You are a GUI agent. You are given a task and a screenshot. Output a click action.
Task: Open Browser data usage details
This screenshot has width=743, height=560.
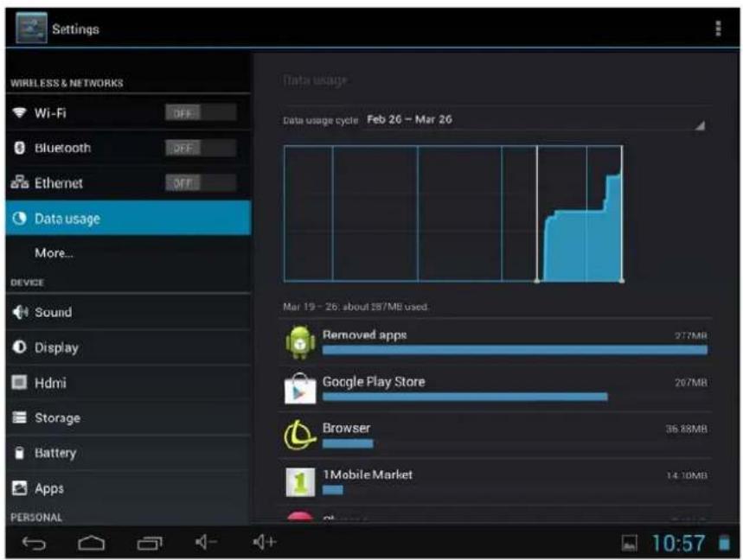[496, 435]
